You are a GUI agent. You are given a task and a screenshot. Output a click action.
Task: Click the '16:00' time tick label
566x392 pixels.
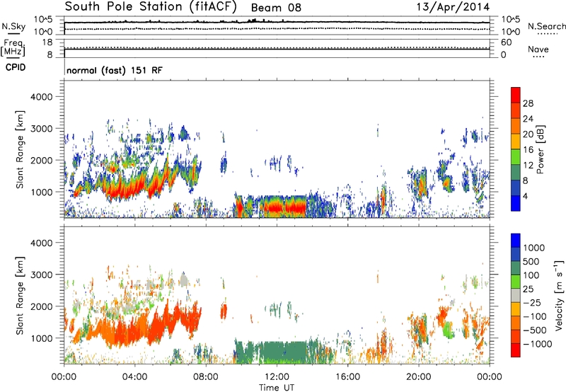tap(347, 377)
